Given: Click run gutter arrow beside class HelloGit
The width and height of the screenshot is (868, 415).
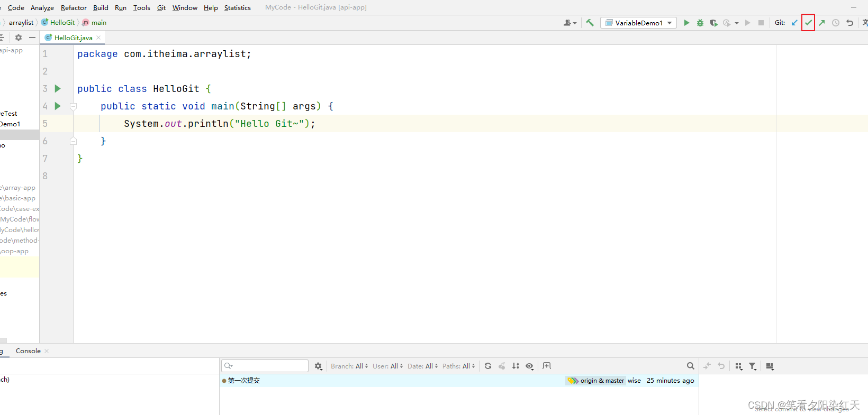Looking at the screenshot, I should pyautogui.click(x=58, y=88).
